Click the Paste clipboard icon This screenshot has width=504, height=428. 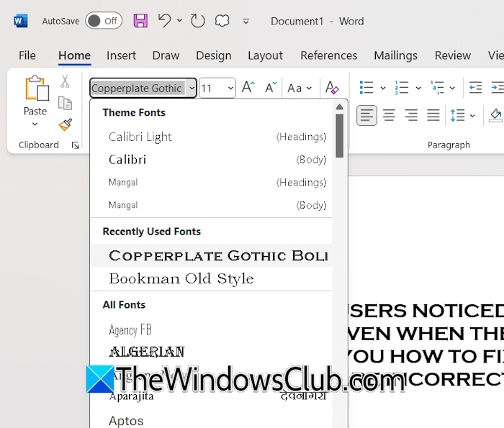point(36,88)
